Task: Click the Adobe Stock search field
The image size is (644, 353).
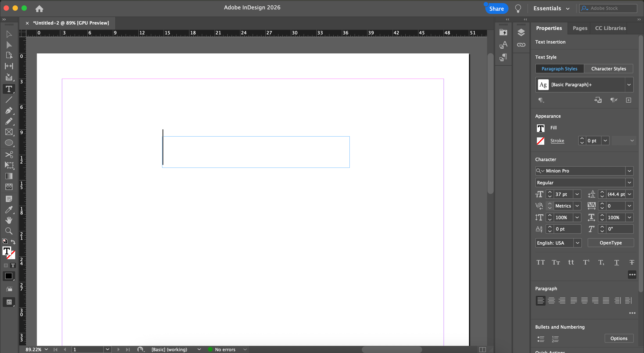Action: click(x=610, y=8)
